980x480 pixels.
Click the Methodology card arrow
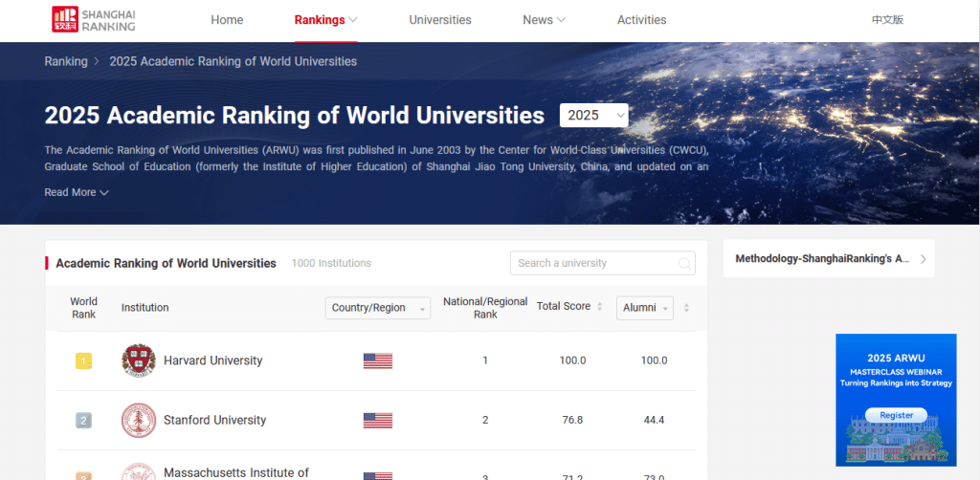(924, 259)
